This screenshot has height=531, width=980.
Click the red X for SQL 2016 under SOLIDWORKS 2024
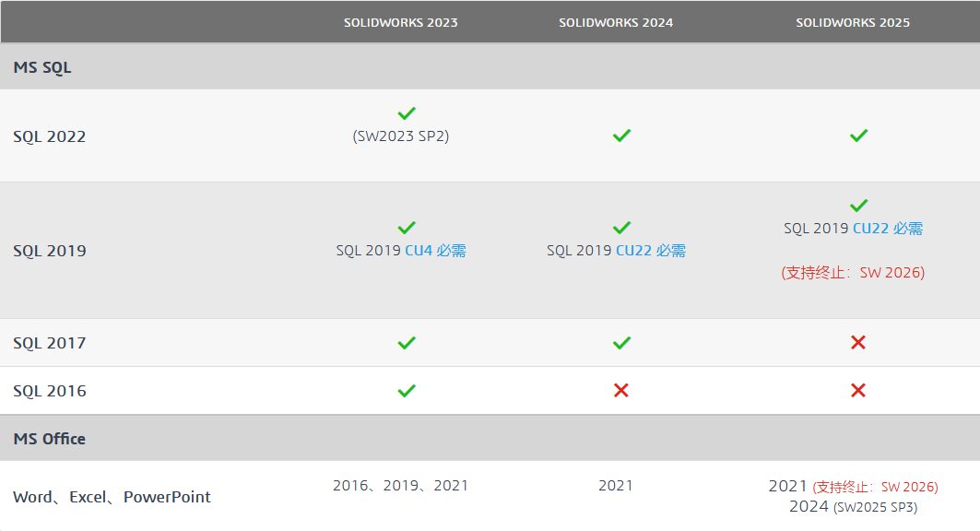click(x=620, y=391)
